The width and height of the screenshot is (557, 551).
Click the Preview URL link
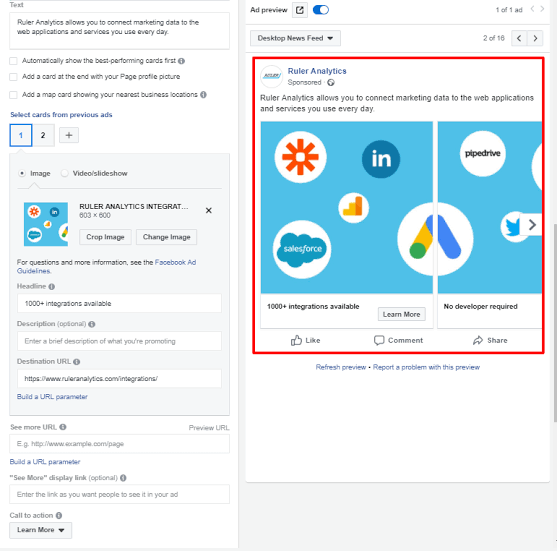[x=209, y=428]
